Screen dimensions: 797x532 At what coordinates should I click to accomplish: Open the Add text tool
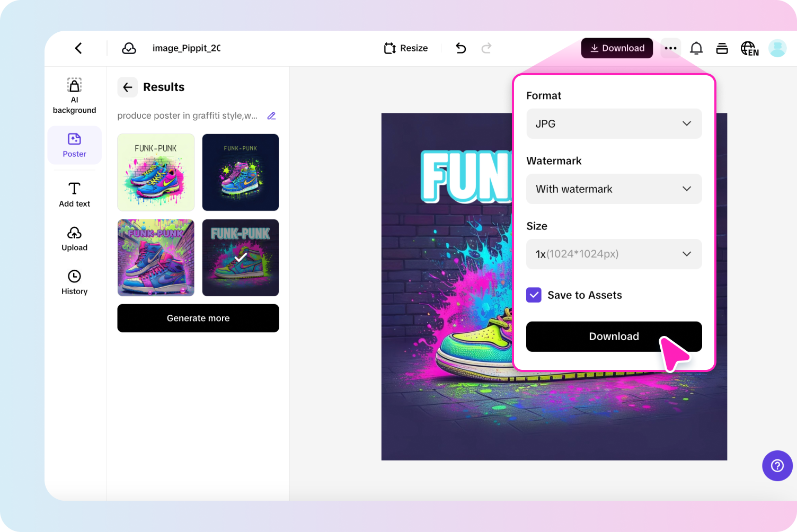pos(74,194)
